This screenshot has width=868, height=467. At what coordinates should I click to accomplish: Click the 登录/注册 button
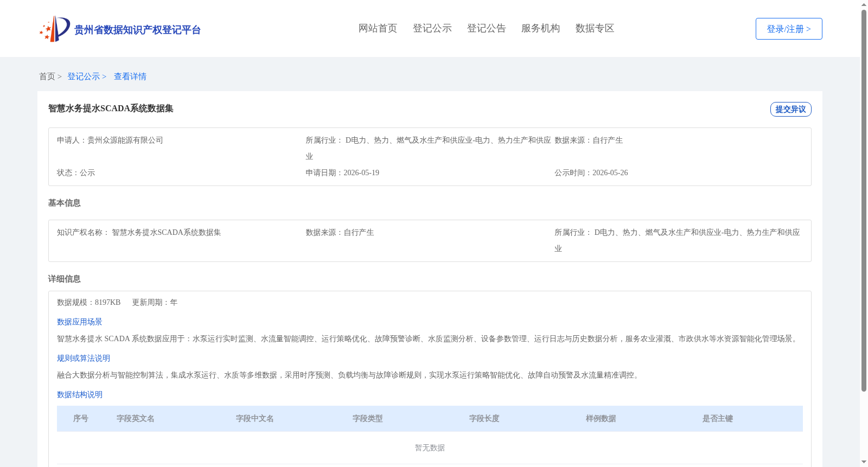point(789,29)
